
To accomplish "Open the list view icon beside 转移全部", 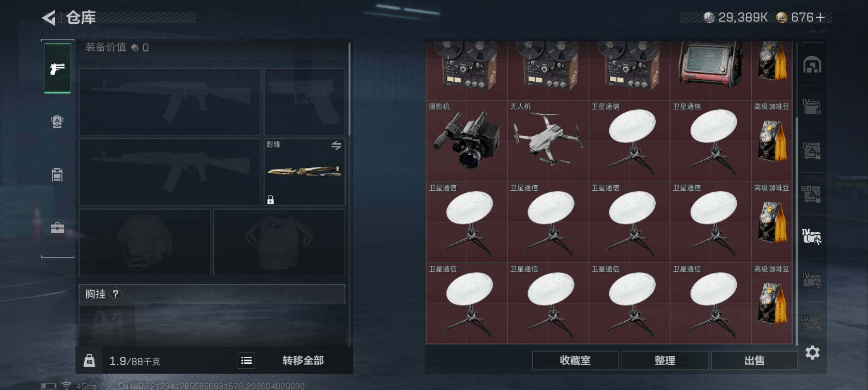I will [x=247, y=360].
